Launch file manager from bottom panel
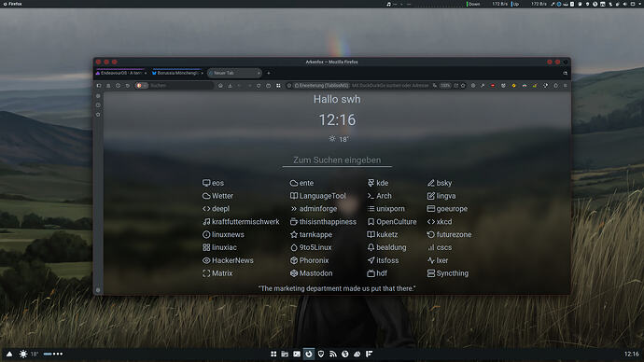This screenshot has width=644, height=362. click(x=285, y=354)
